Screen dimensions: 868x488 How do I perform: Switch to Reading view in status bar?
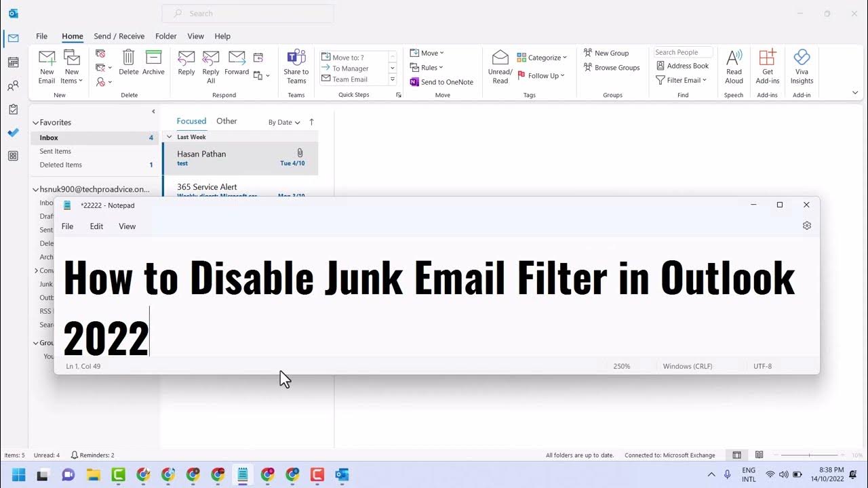[x=759, y=455]
